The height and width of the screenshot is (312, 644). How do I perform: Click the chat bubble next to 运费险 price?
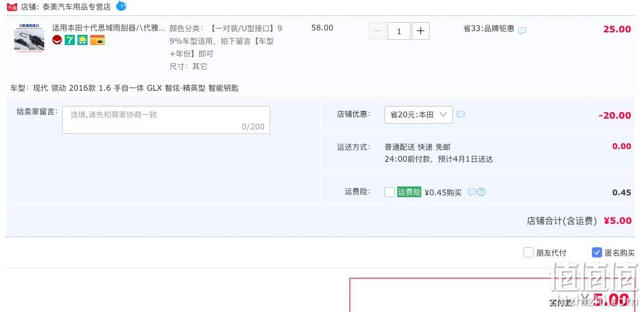472,192
